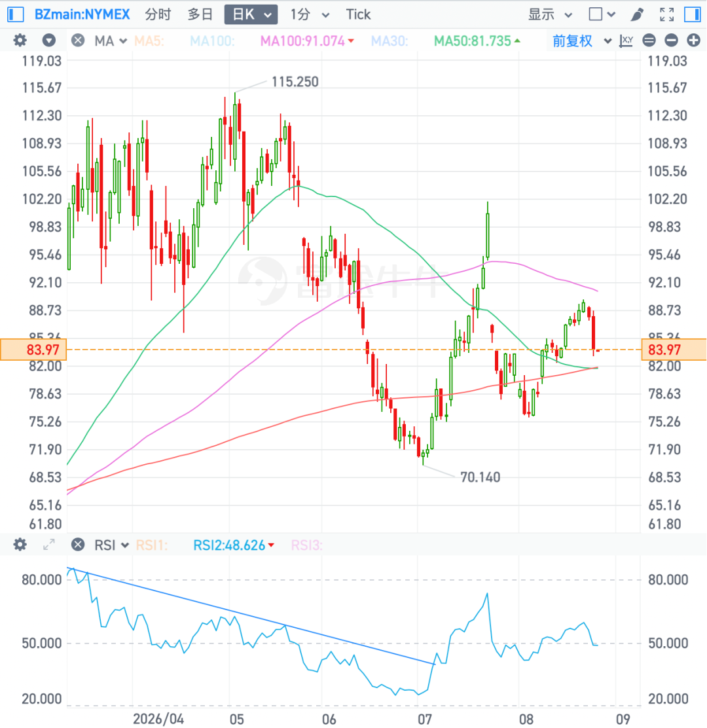Enter fullscreen chart mode
The width and height of the screenshot is (707, 728).
(x=666, y=14)
